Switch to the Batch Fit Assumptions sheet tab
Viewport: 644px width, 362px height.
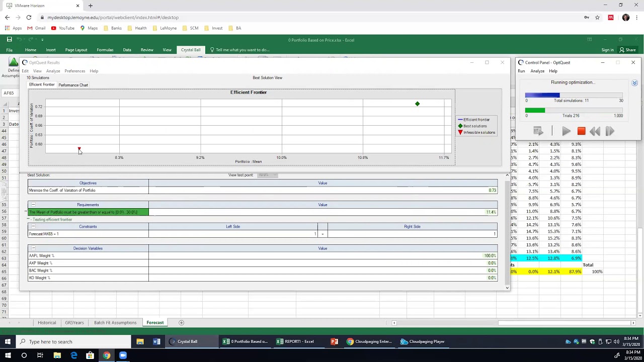point(115,323)
